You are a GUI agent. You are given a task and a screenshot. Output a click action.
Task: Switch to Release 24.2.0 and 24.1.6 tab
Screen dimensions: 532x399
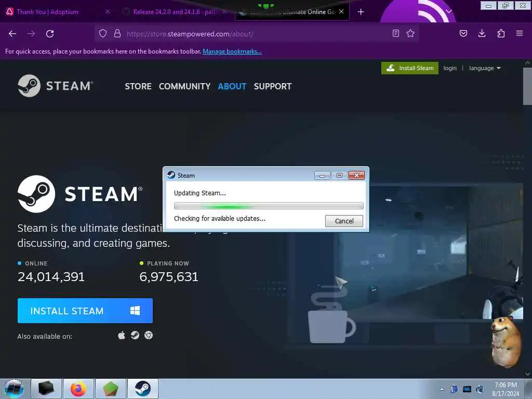174,12
